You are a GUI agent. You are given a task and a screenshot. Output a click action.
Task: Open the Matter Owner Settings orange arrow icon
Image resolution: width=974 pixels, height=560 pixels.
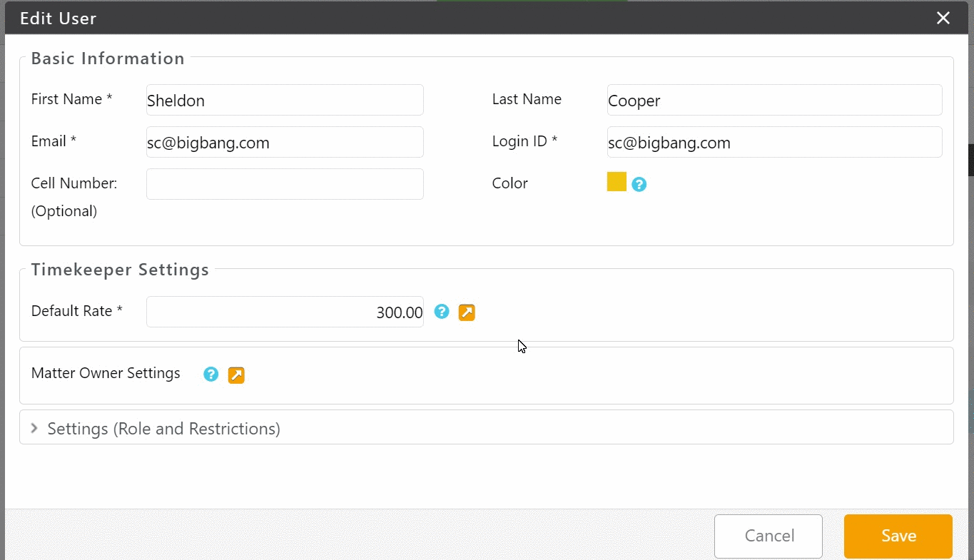[x=236, y=375]
